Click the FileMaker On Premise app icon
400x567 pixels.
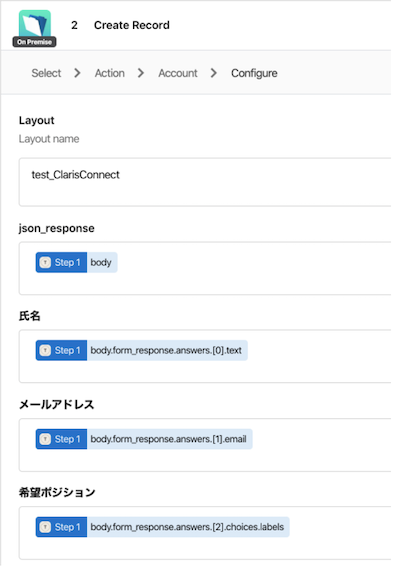click(35, 25)
